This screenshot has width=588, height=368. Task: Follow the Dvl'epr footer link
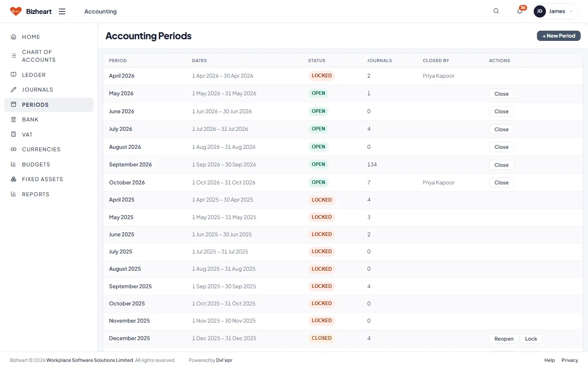tap(224, 360)
